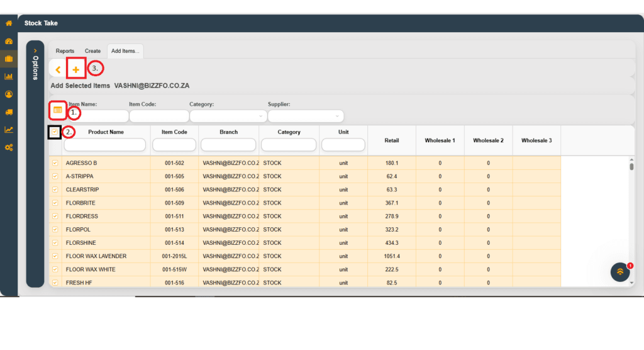Click the orange list filter icon
The image size is (644, 350).
pyautogui.click(x=57, y=110)
